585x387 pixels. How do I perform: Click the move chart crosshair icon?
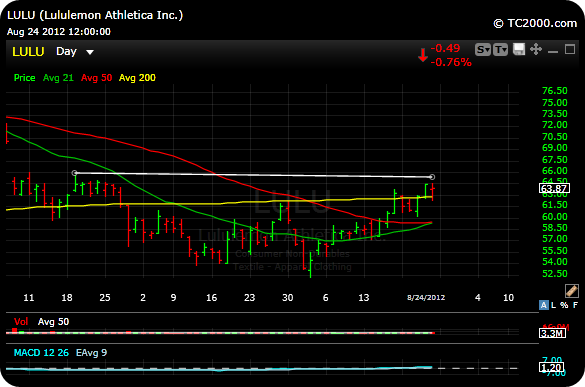pyautogui.click(x=536, y=49)
